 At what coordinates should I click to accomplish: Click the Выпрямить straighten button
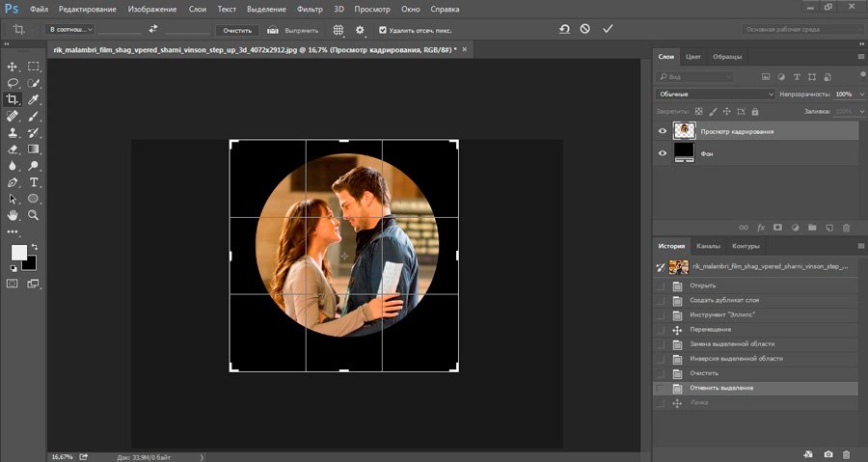click(293, 31)
